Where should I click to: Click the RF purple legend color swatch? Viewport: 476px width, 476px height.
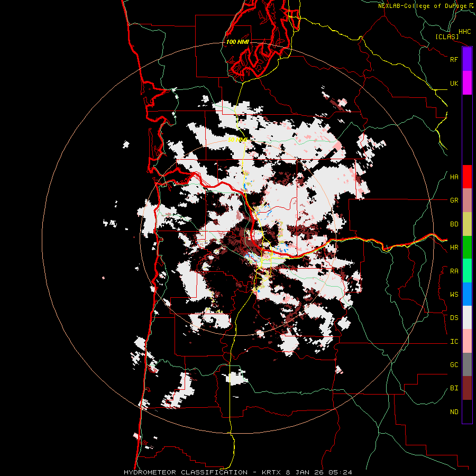[x=467, y=59]
